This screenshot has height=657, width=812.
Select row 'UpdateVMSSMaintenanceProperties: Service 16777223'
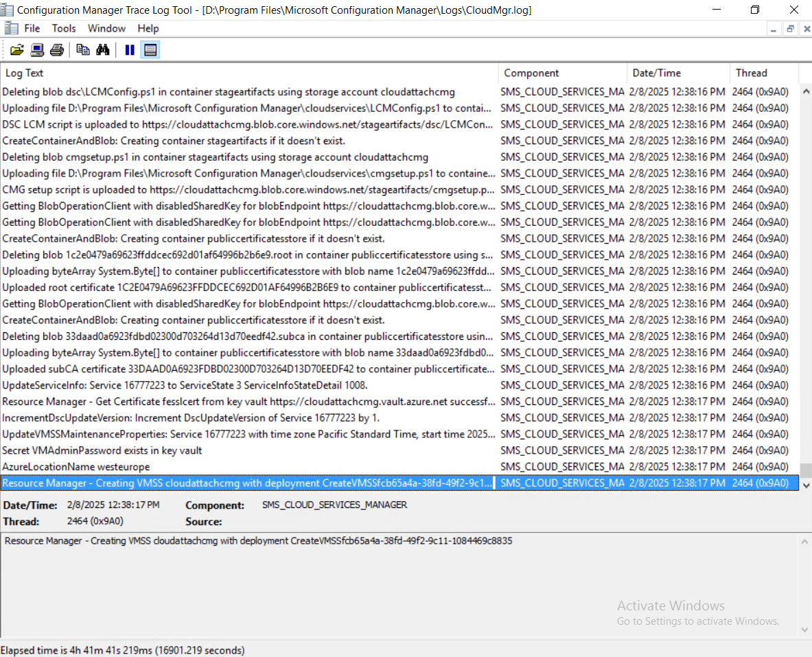[399, 434]
